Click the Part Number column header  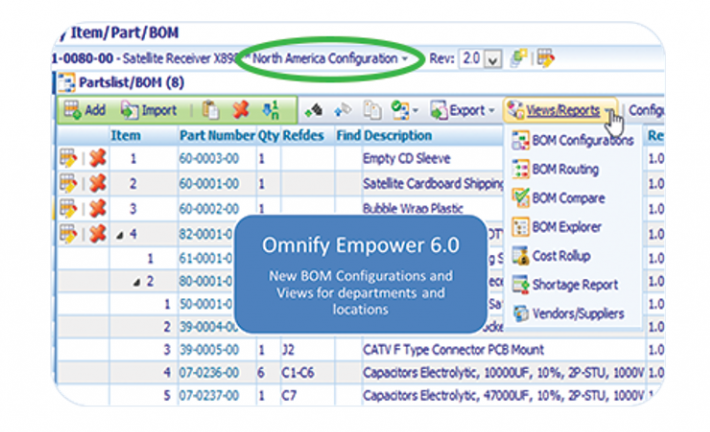pyautogui.click(x=217, y=135)
